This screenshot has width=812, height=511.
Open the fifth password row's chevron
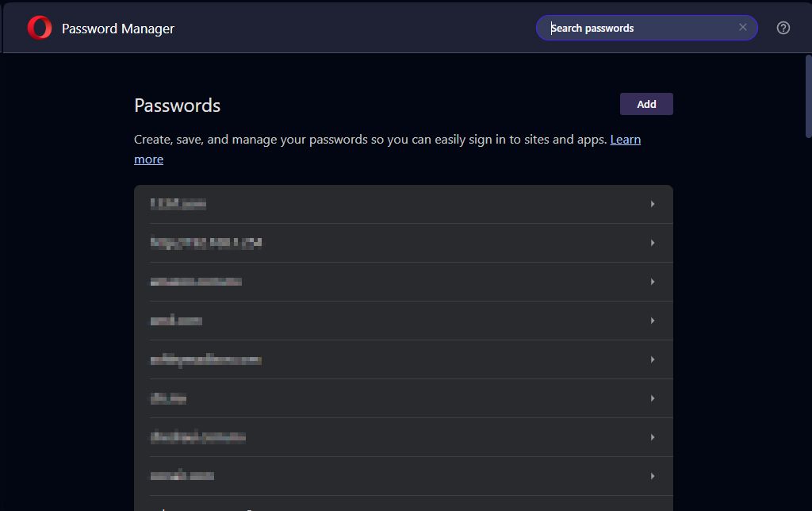(x=653, y=359)
